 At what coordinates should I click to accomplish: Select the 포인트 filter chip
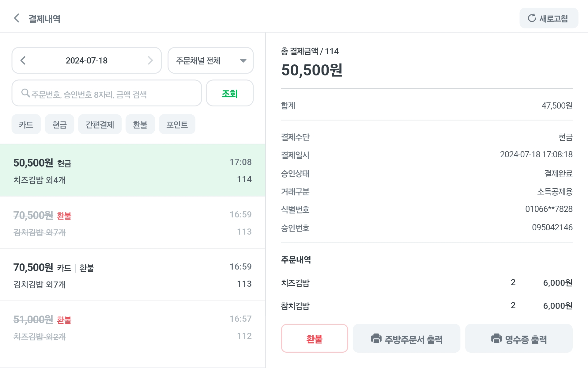tap(177, 124)
